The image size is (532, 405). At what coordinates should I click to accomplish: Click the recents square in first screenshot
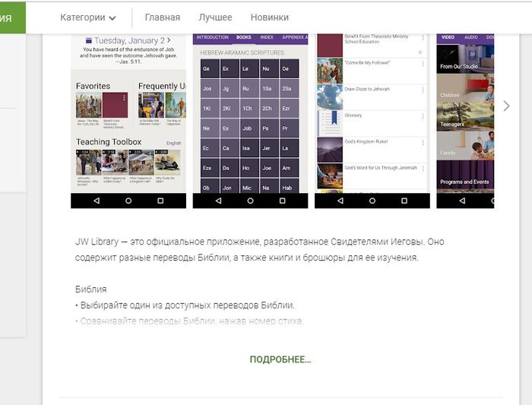tap(160, 201)
